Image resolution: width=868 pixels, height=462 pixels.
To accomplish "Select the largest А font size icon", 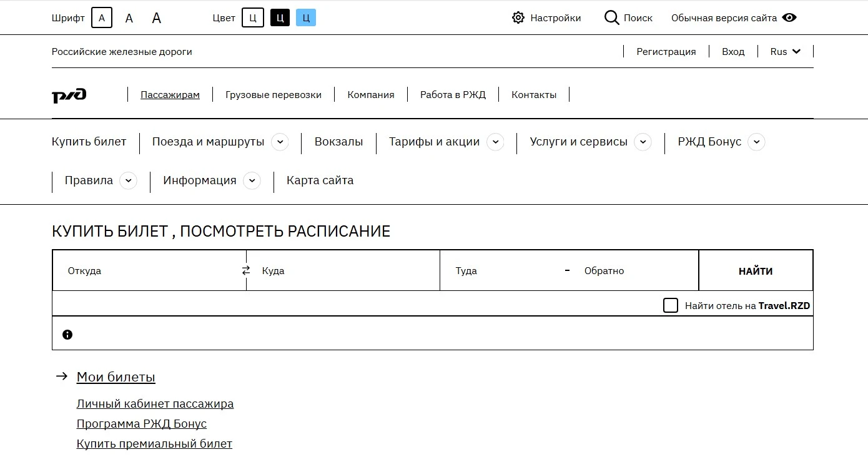I will click(156, 17).
